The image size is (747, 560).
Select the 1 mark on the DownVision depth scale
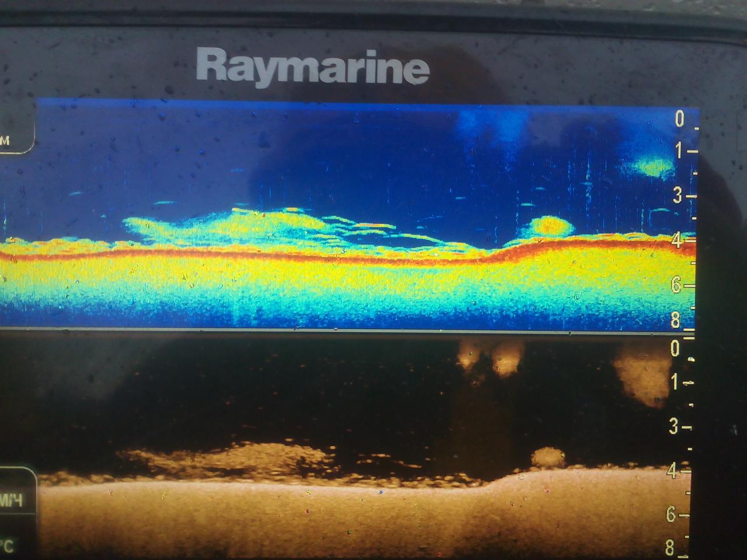(674, 383)
